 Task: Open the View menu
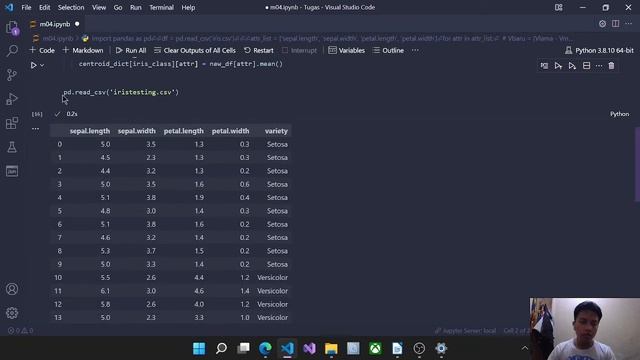(99, 7)
